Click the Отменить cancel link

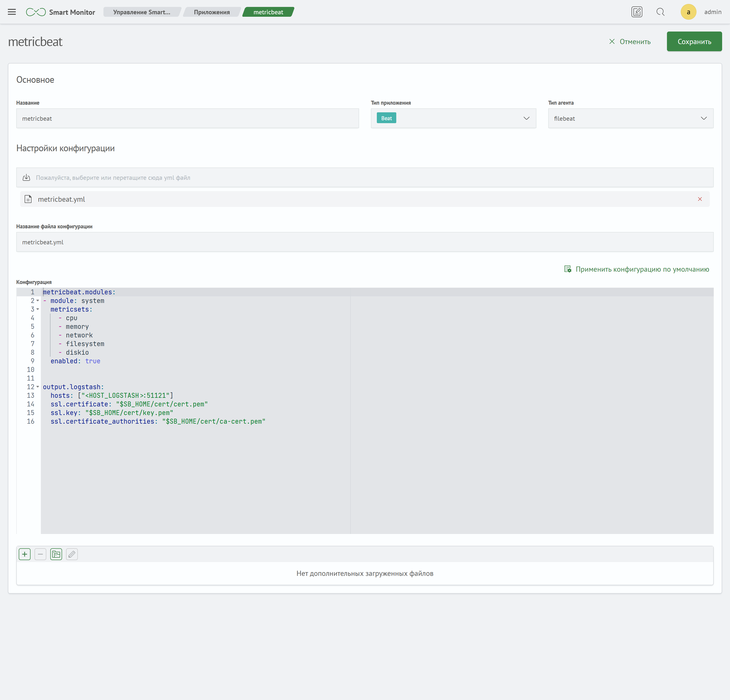point(635,42)
